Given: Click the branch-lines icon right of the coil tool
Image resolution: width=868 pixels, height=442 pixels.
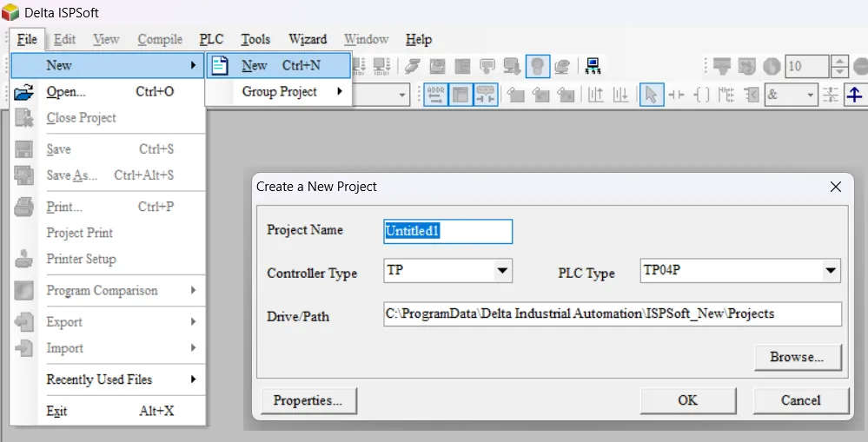Looking at the screenshot, I should 726,96.
